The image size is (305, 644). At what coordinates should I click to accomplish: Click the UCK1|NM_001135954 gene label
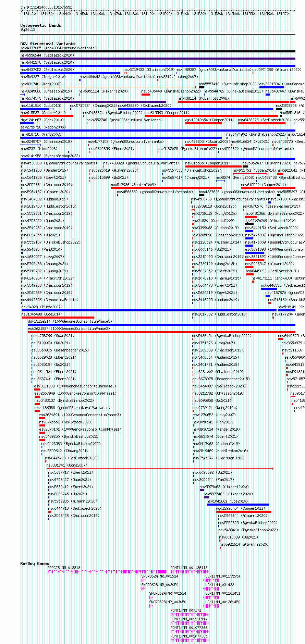[x=223, y=576]
